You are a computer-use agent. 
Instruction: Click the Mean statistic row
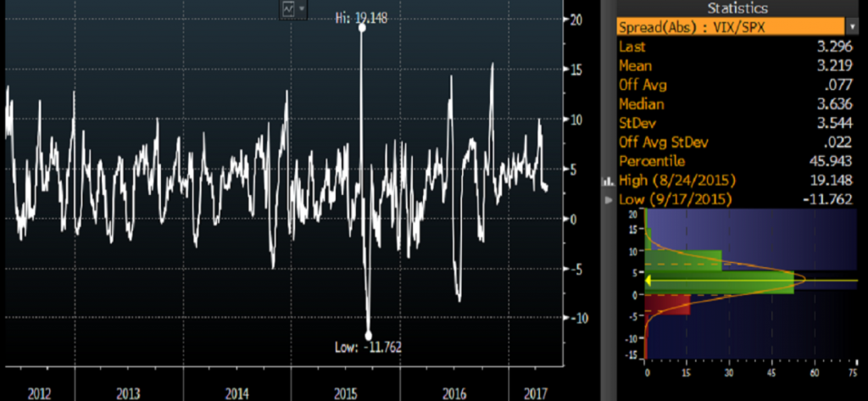[x=736, y=65]
